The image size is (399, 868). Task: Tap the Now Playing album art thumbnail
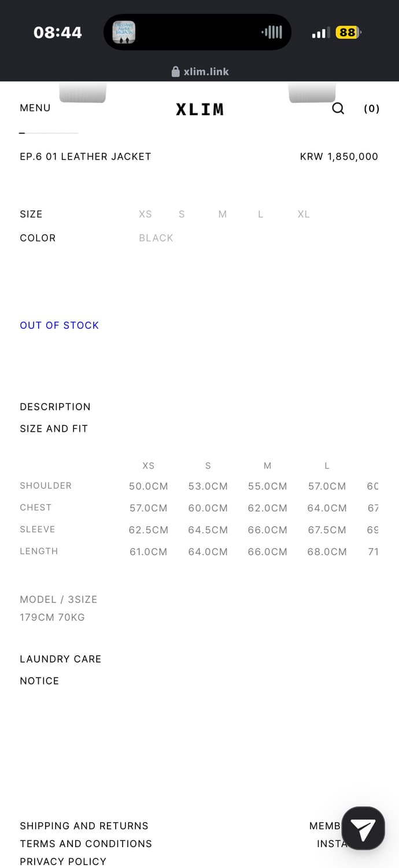pos(124,32)
